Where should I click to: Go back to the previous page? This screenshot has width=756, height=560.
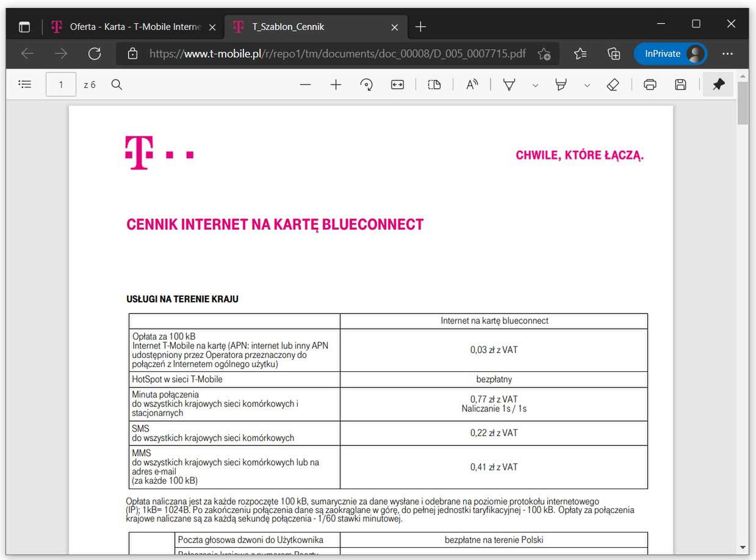coord(27,54)
